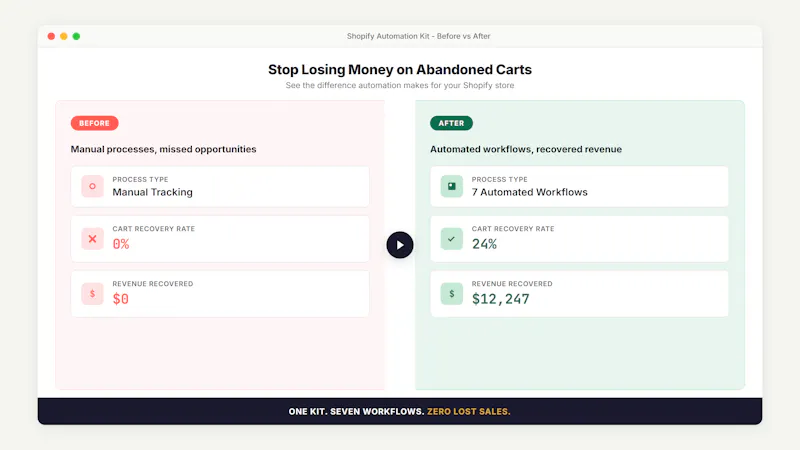
Task: Click the green AFTER badge
Action: (452, 123)
